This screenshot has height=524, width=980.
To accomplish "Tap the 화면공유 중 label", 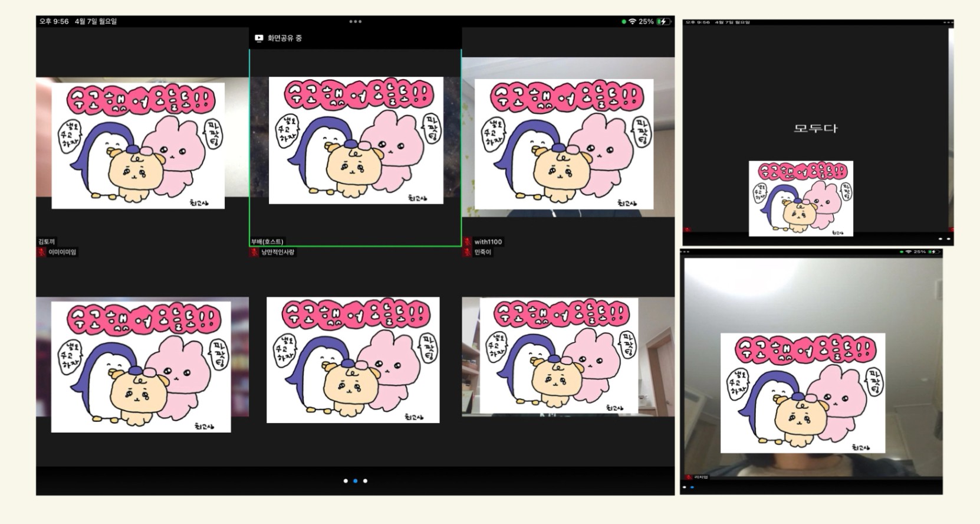I will (x=285, y=38).
